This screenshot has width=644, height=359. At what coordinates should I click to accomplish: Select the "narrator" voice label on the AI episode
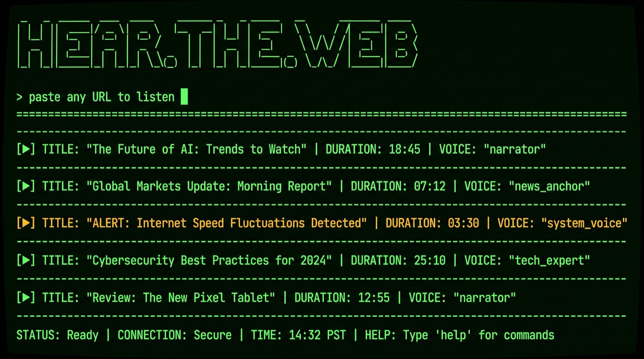[515, 149]
